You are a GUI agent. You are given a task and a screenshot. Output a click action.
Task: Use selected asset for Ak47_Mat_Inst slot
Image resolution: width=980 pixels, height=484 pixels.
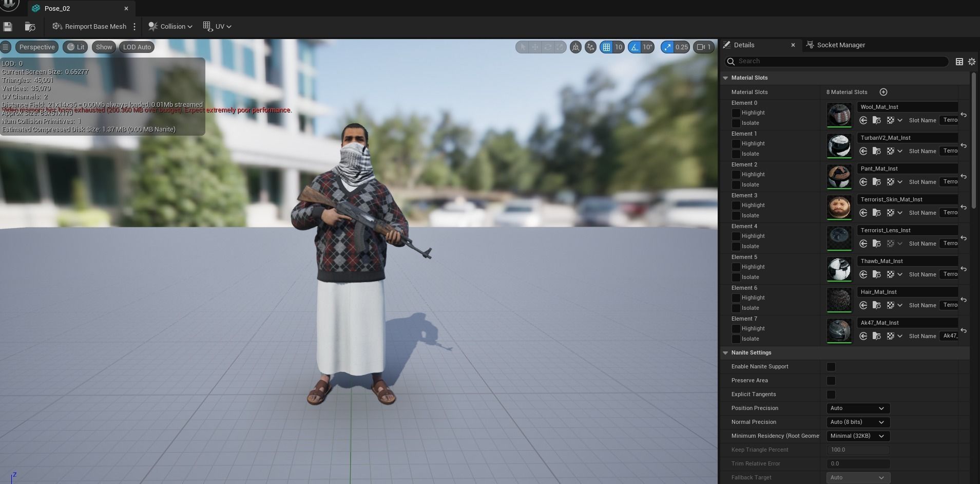(863, 336)
